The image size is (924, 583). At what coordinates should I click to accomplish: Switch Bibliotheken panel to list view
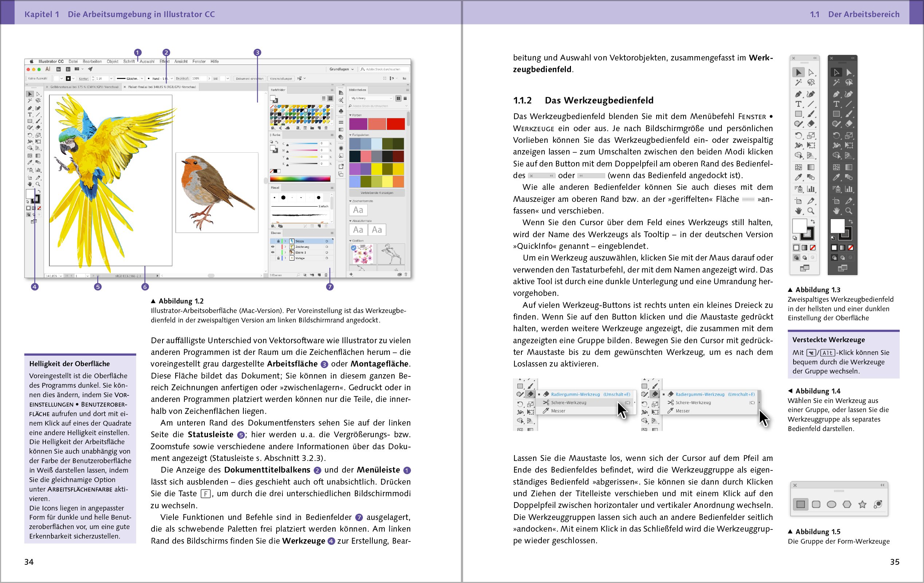pyautogui.click(x=405, y=99)
